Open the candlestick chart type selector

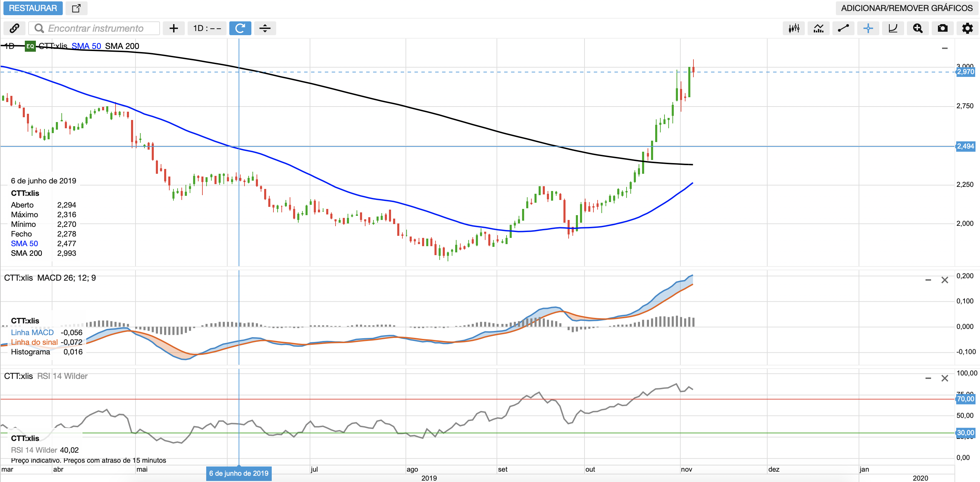tap(793, 28)
